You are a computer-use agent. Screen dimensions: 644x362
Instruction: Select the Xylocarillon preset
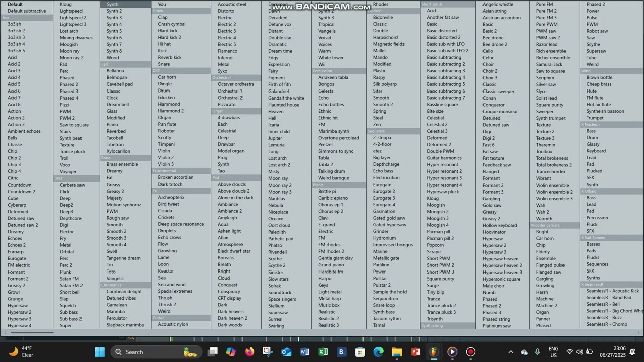(x=118, y=151)
